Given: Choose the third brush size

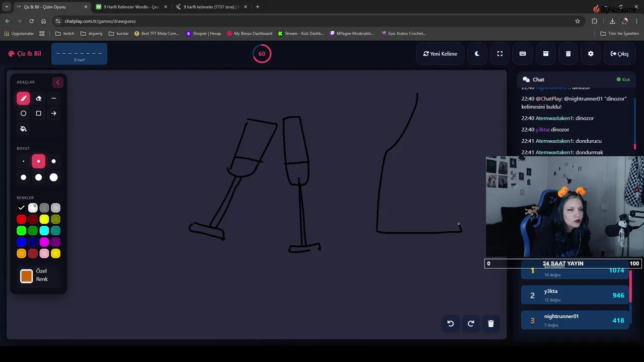Looking at the screenshot, I should click(x=54, y=161).
